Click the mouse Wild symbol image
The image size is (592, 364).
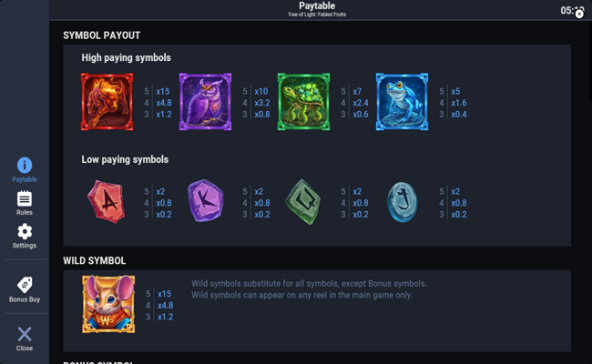(108, 304)
